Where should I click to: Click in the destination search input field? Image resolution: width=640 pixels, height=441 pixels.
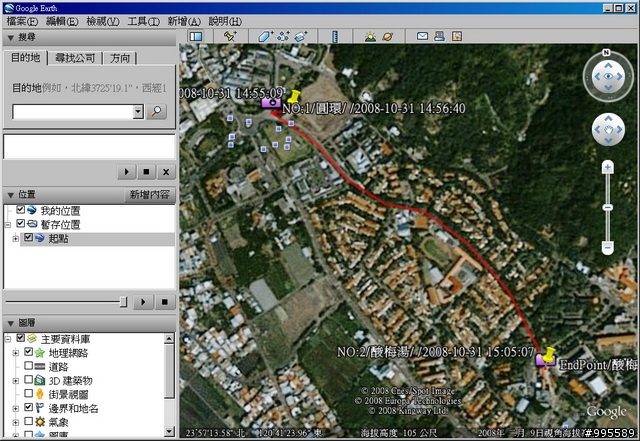[73, 111]
